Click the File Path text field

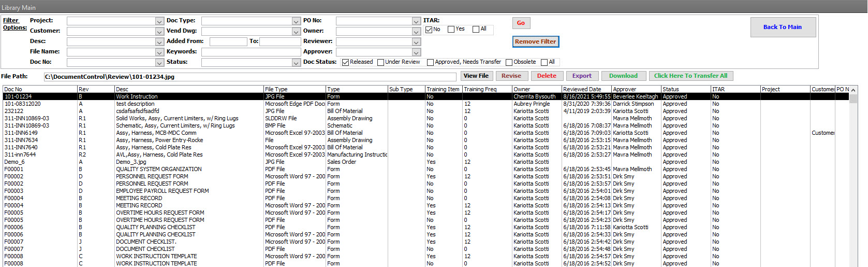[250, 77]
